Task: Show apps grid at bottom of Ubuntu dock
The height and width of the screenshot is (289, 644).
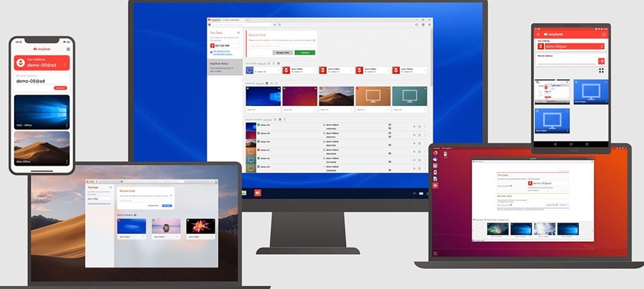Action: click(x=435, y=253)
